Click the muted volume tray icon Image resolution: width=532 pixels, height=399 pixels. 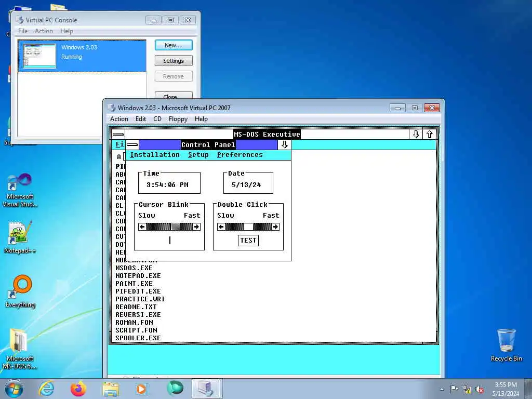click(x=480, y=390)
